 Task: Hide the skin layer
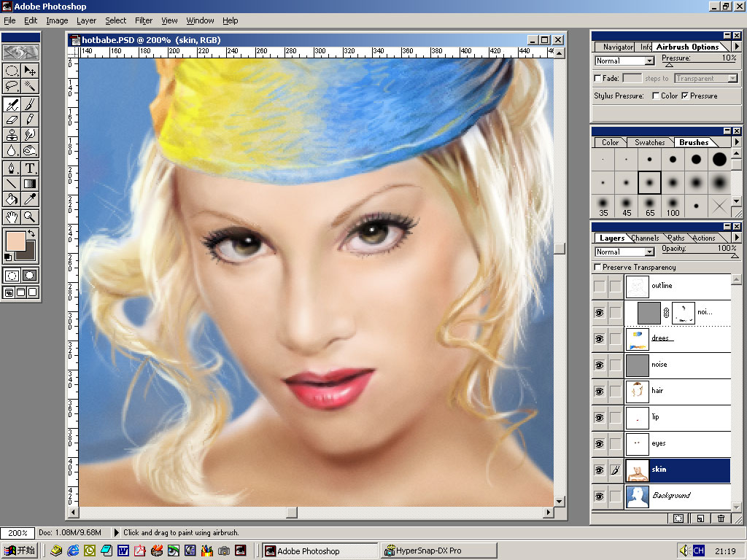(600, 470)
